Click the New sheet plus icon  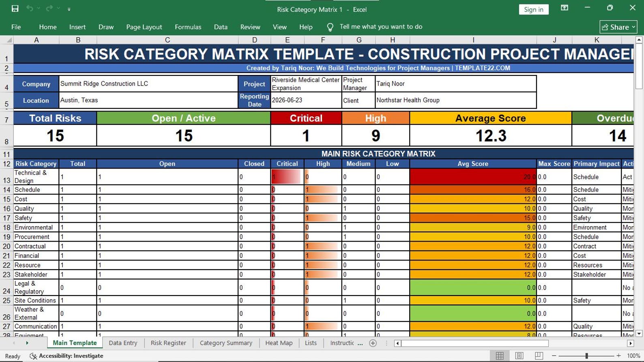373,343
